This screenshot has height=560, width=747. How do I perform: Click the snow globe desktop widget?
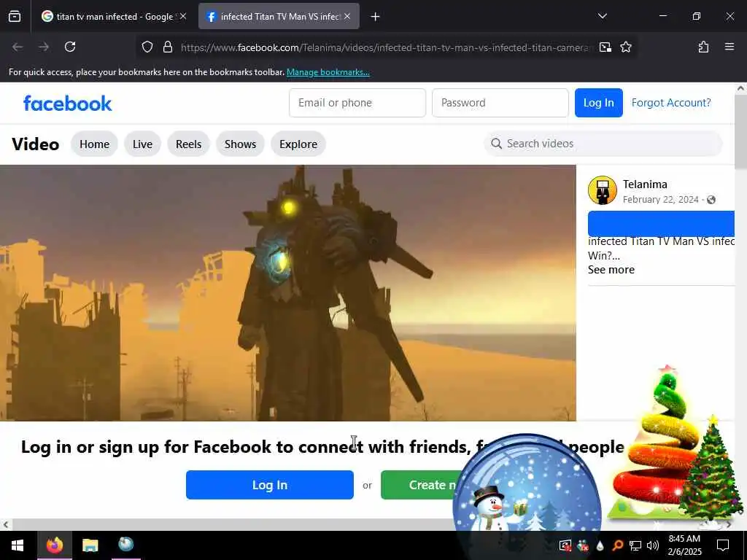click(x=527, y=486)
